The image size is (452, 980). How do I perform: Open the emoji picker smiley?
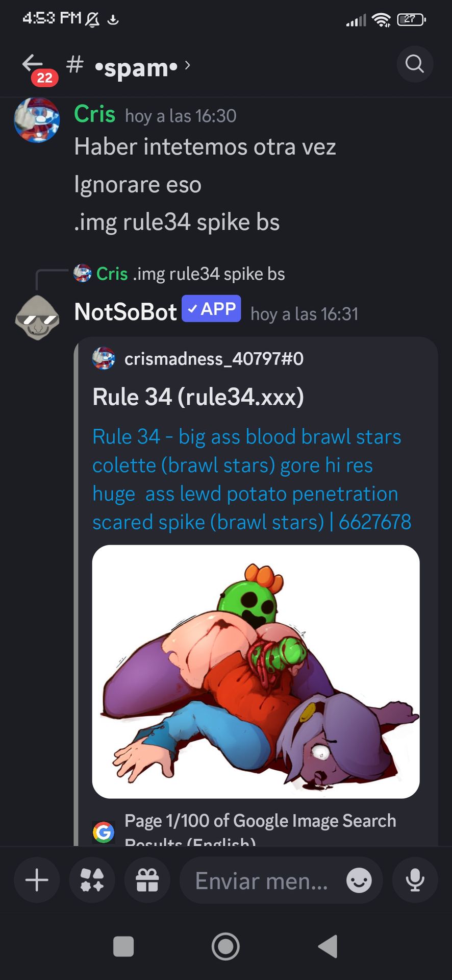pyautogui.click(x=359, y=880)
